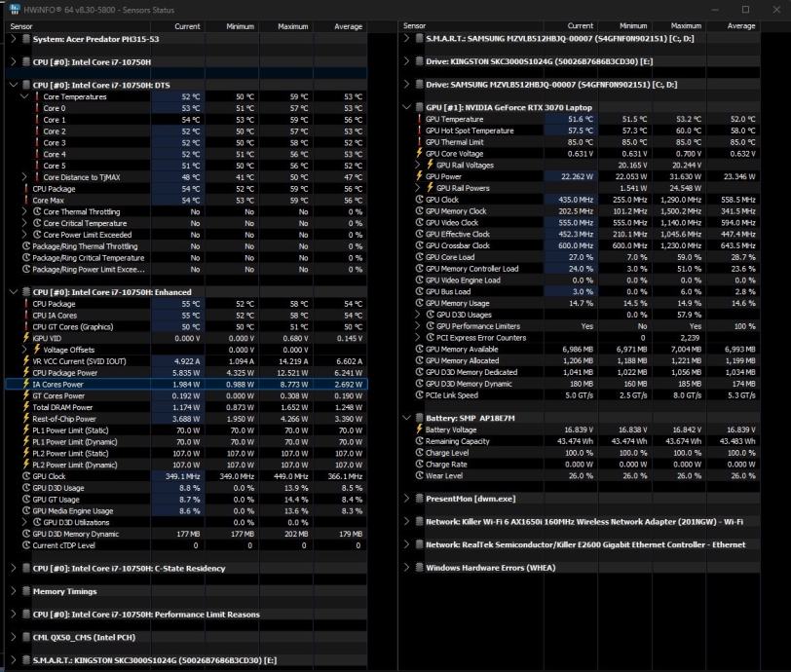Click the lightning icon beside Battery Voltage
Image resolution: width=791 pixels, height=672 pixels.
(419, 429)
